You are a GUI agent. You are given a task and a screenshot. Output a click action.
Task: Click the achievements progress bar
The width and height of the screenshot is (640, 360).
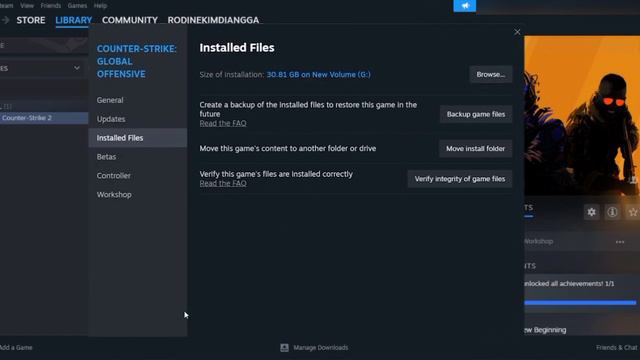[x=580, y=303]
